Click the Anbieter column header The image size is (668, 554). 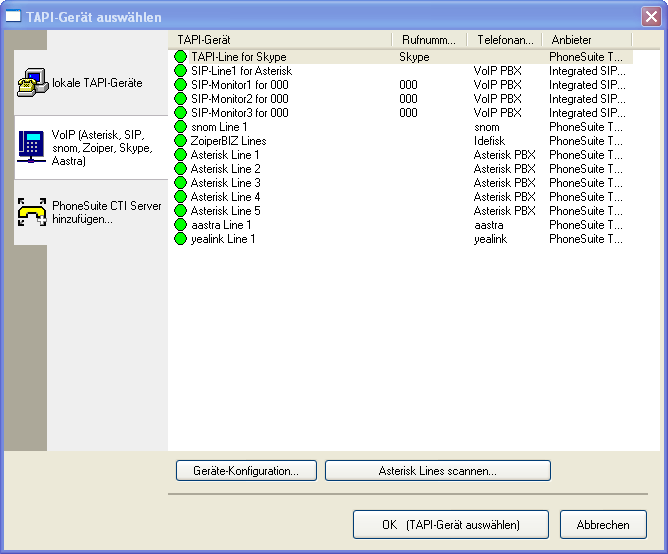pyautogui.click(x=585, y=39)
